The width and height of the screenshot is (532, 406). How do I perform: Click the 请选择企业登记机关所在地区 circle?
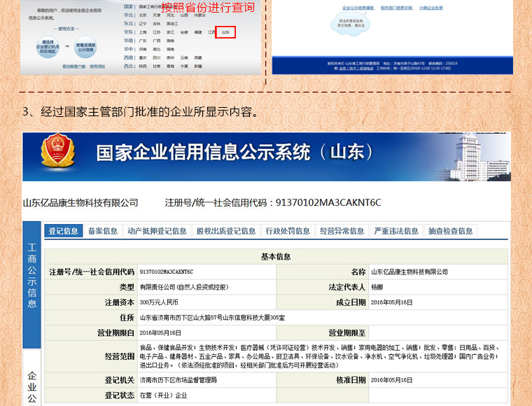[48, 47]
